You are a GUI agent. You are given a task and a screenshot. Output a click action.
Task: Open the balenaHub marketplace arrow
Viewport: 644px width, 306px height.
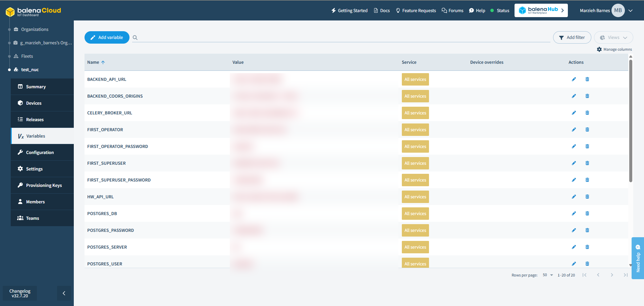click(562, 10)
